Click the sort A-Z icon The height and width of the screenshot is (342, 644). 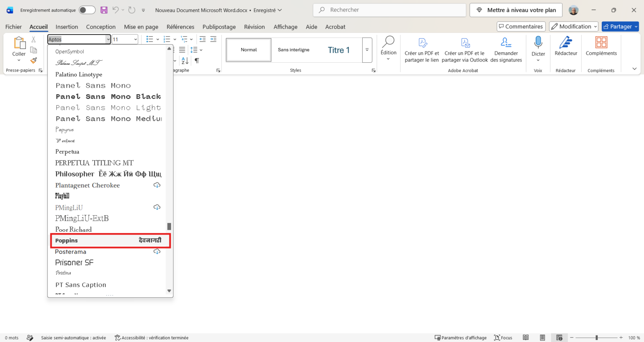[x=185, y=61]
